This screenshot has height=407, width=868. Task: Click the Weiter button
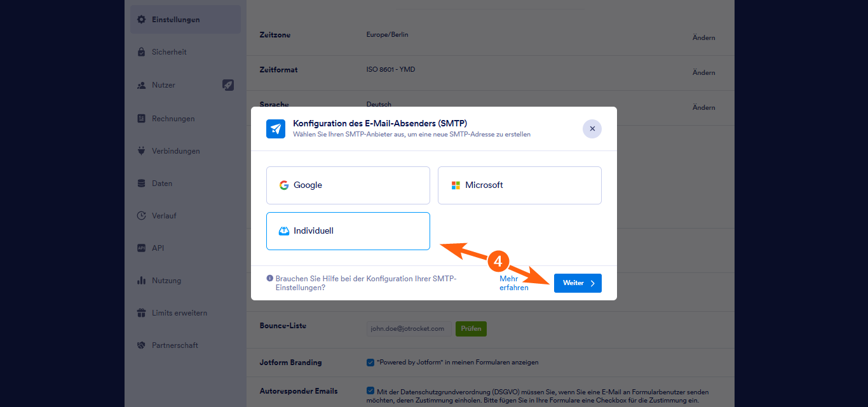[578, 283]
